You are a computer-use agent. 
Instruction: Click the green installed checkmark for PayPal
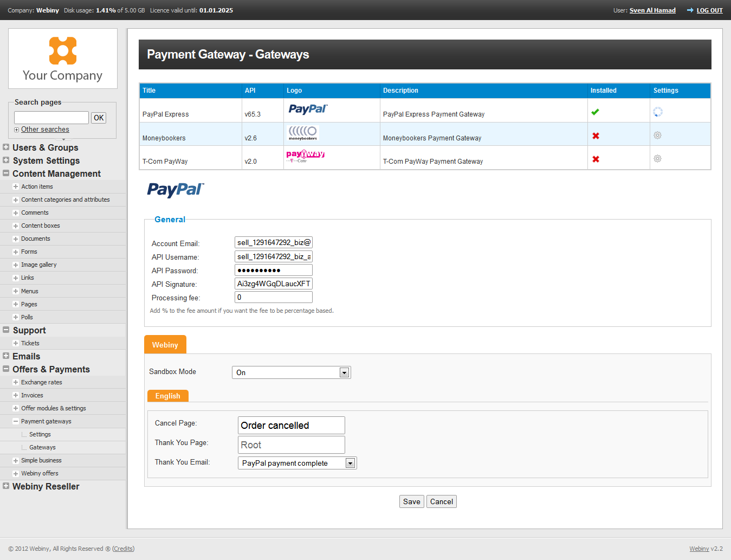(595, 112)
